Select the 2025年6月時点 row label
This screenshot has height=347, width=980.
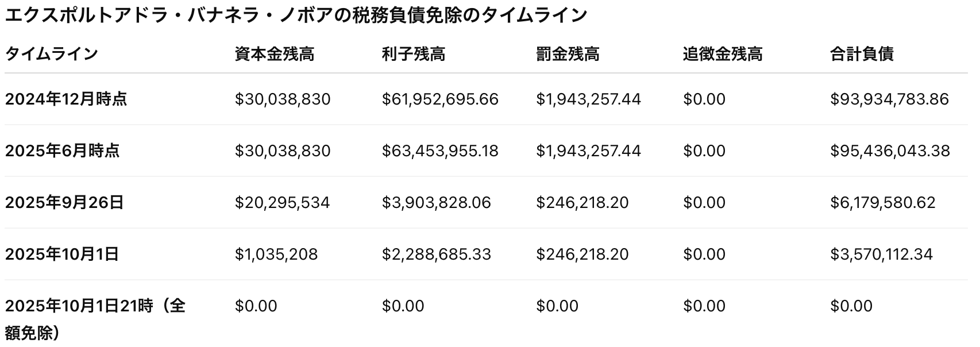pyautogui.click(x=62, y=151)
